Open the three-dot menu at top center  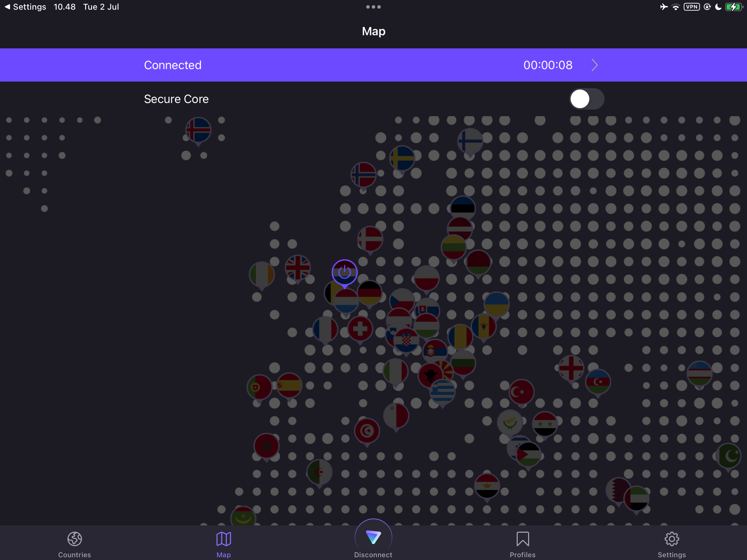point(373,7)
